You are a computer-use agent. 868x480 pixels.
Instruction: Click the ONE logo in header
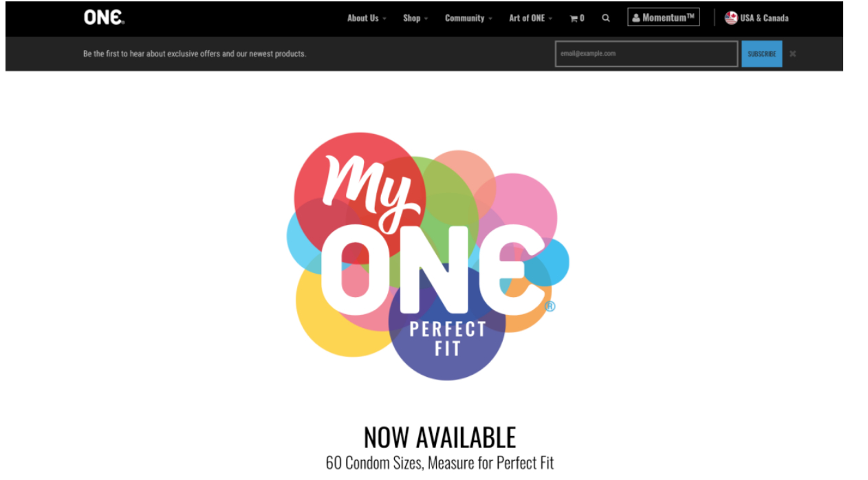(x=104, y=18)
